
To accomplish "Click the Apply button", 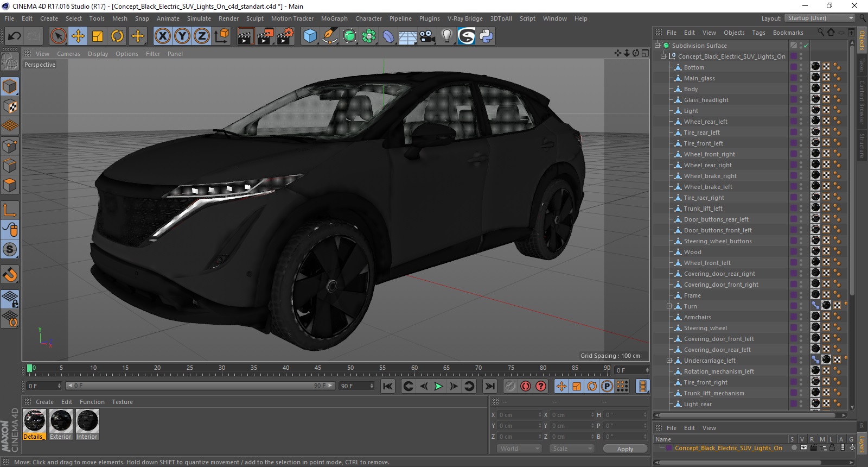I will coord(625,449).
